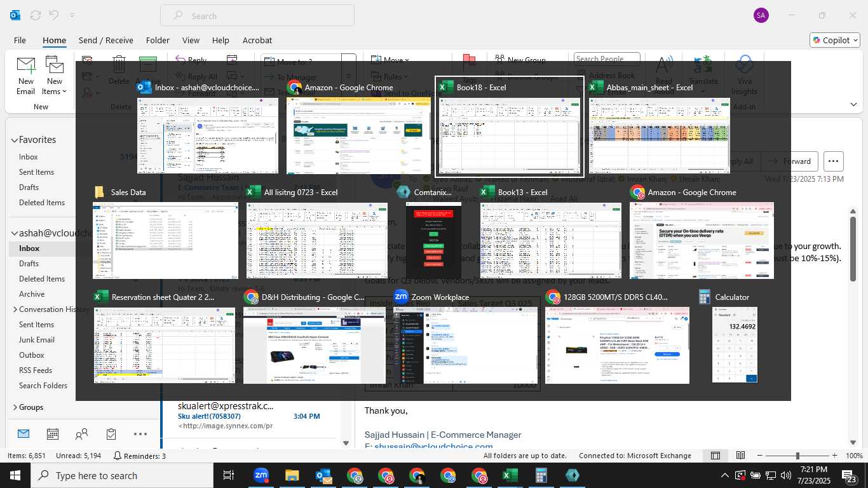Viewport: 868px width, 488px height.
Task: Click the zoom out minus button
Action: click(x=758, y=456)
